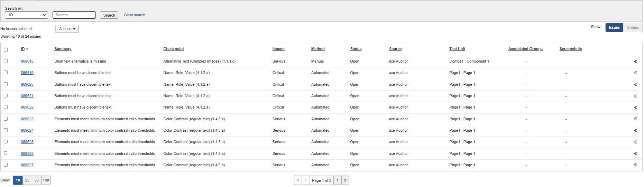Open row details chevron for issue 869624

pyautogui.click(x=635, y=131)
